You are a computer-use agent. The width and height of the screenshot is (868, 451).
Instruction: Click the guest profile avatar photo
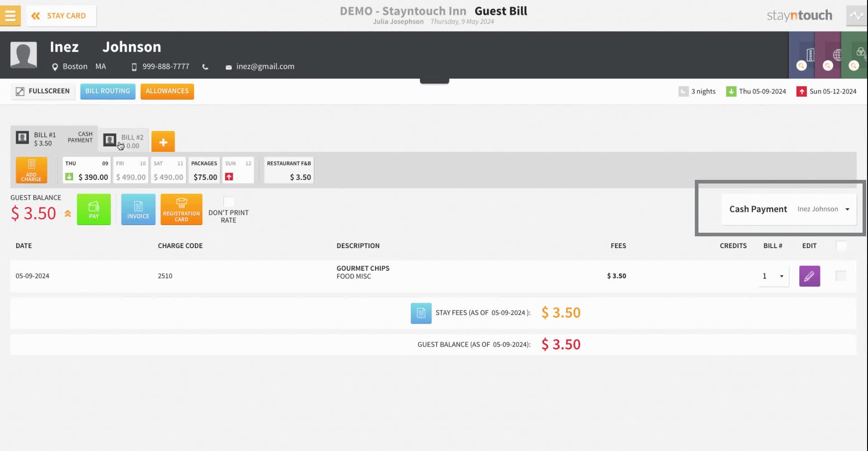click(x=24, y=55)
